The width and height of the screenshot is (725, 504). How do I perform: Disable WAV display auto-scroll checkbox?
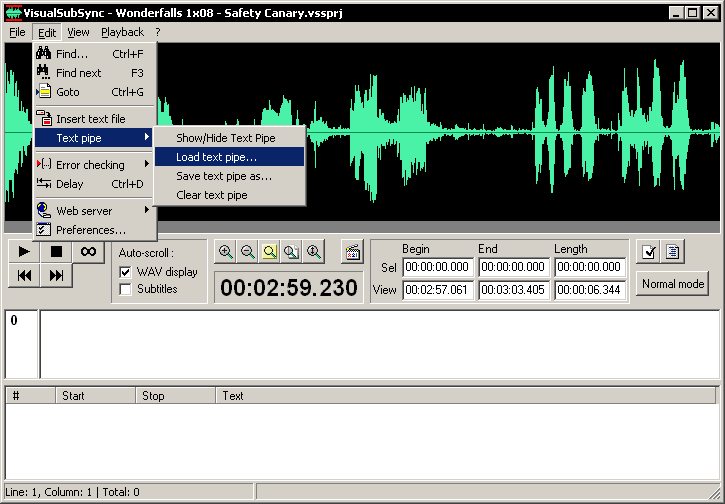point(126,272)
